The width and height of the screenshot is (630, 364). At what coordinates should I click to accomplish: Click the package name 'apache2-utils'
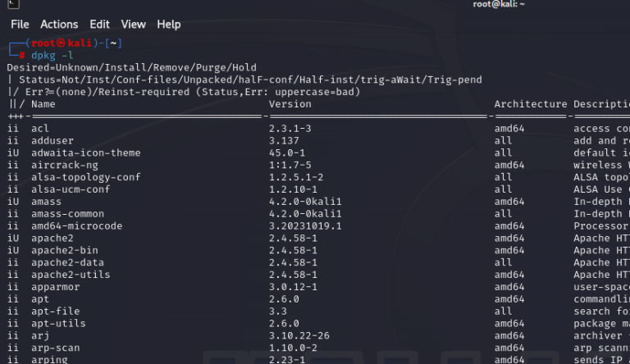(71, 275)
